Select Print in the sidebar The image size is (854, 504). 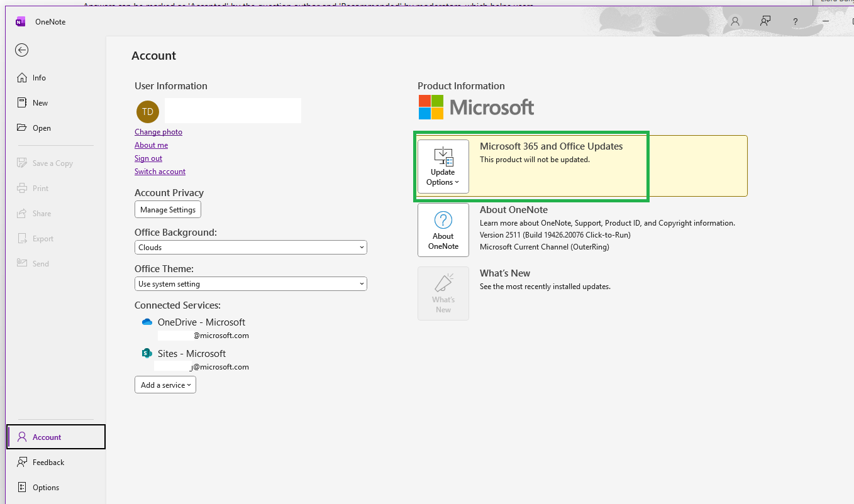tap(56, 189)
